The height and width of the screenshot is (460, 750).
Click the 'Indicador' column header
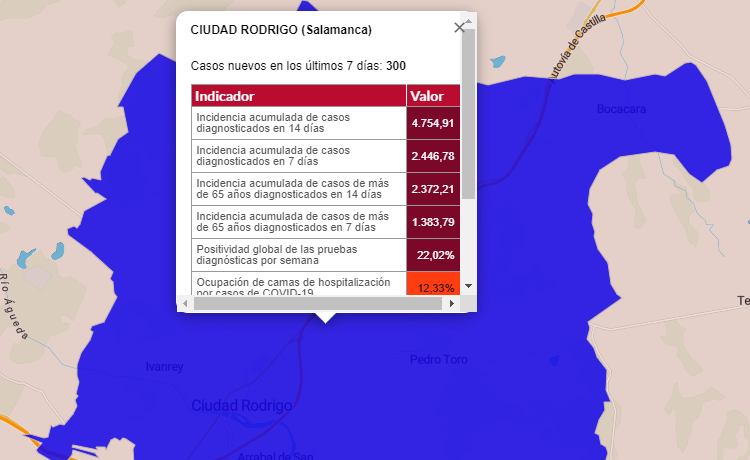(x=299, y=96)
